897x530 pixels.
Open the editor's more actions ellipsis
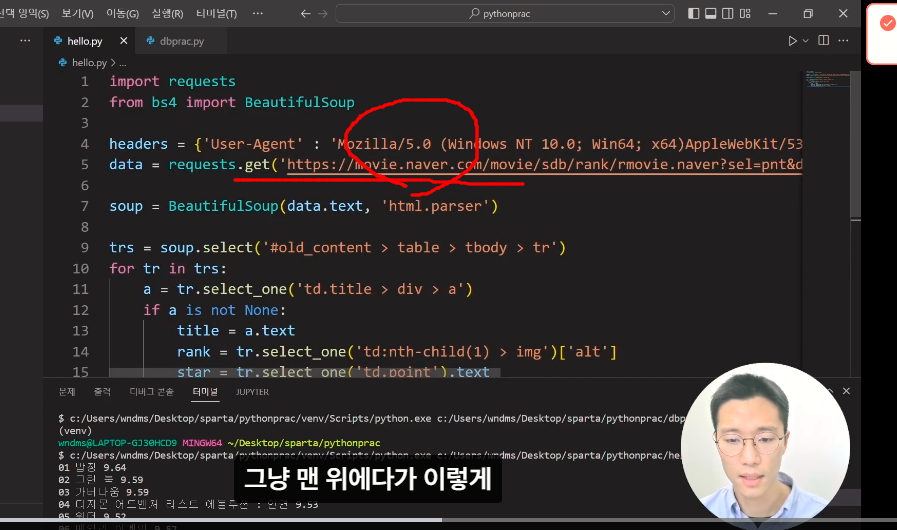pyautogui.click(x=843, y=41)
